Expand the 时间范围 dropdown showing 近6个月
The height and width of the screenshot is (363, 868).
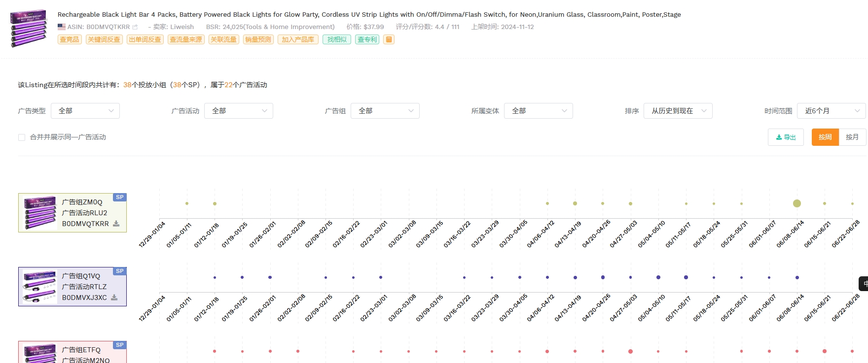(x=831, y=111)
